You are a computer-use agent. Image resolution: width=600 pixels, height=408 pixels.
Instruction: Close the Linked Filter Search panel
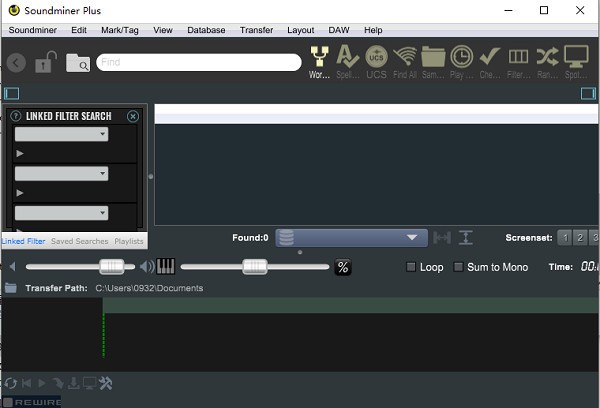133,116
